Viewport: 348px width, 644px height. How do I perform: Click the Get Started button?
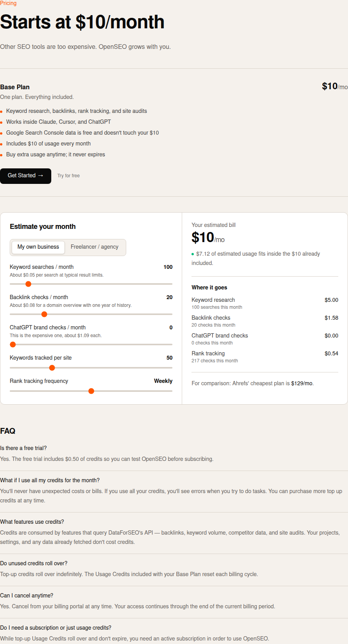pyautogui.click(x=26, y=176)
